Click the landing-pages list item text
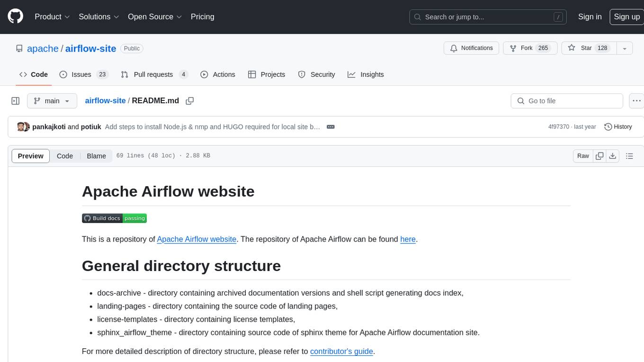The width and height of the screenshot is (644, 362). pos(217,306)
